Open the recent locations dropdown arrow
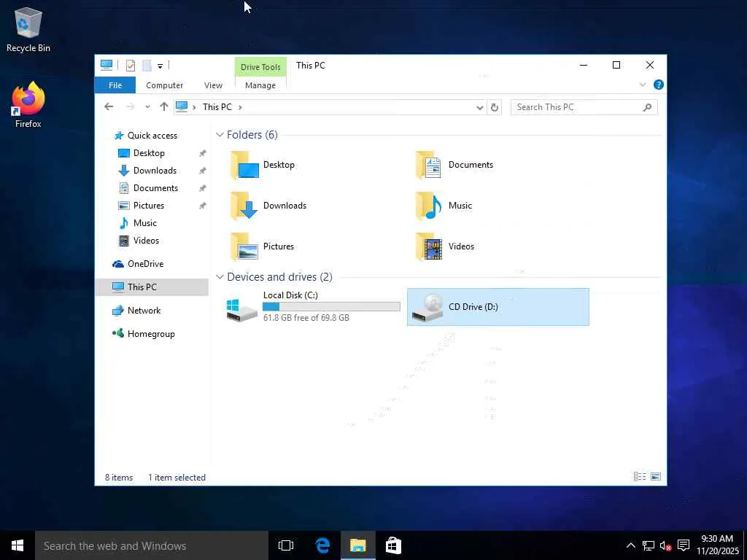This screenshot has width=747, height=560. tap(147, 107)
